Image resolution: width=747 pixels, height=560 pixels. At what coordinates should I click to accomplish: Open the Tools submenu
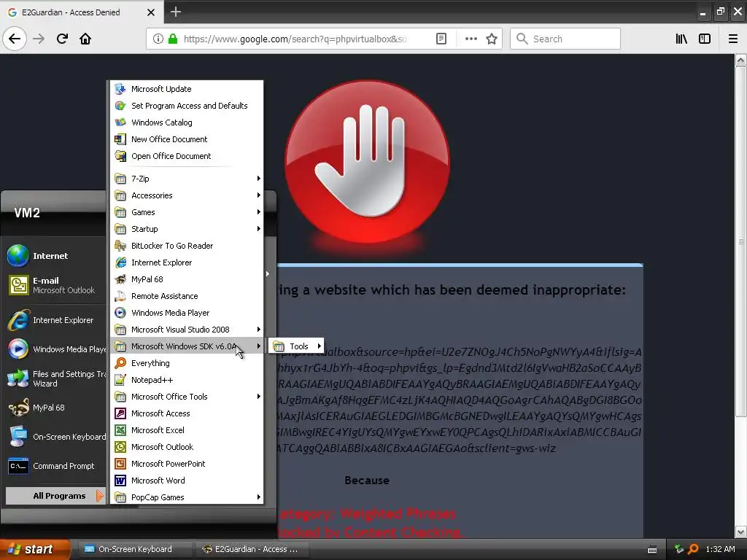tap(296, 346)
